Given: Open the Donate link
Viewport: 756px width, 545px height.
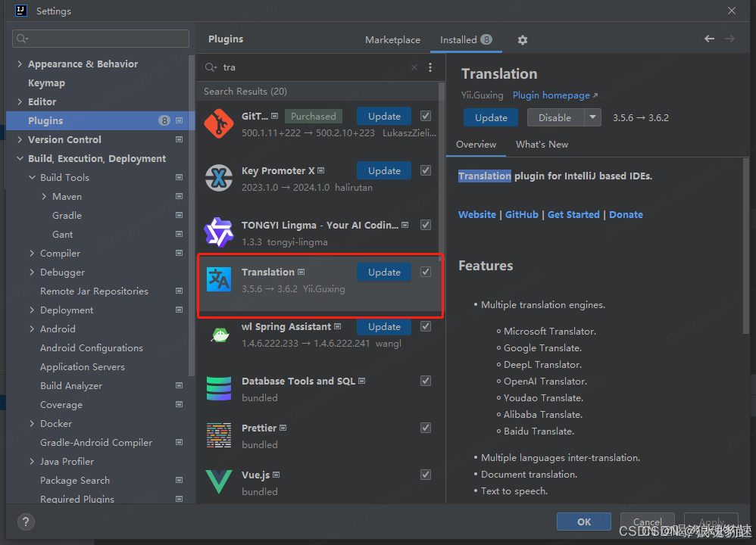Looking at the screenshot, I should [x=626, y=215].
